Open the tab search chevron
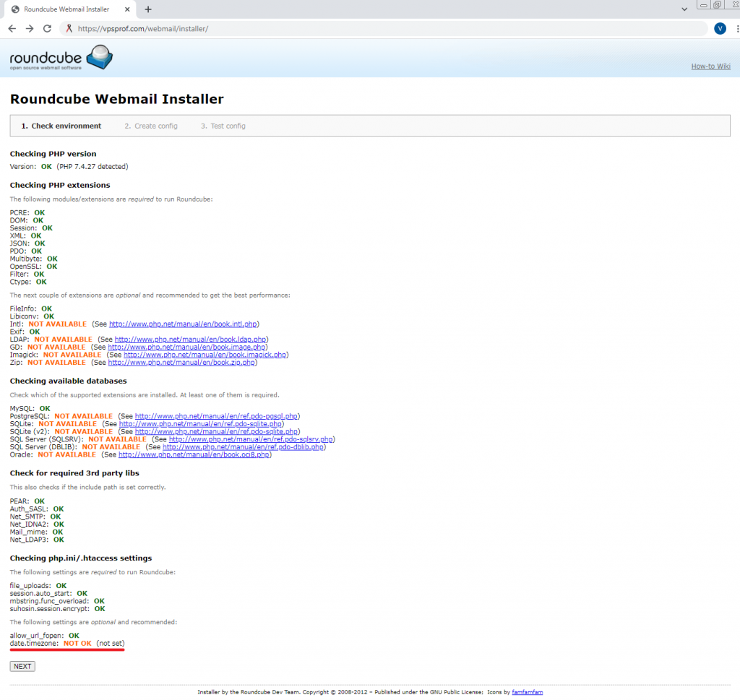The width and height of the screenshot is (740, 700). coord(684,9)
